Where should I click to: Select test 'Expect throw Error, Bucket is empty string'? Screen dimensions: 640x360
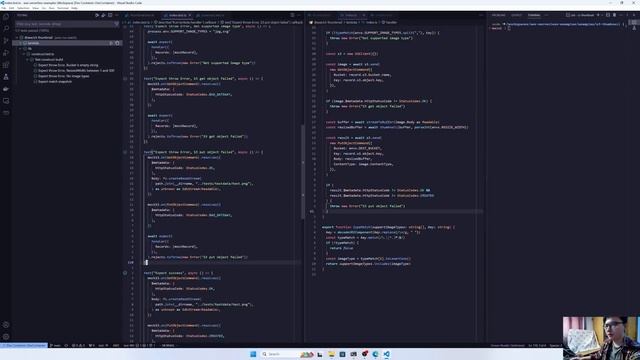tap(68, 65)
